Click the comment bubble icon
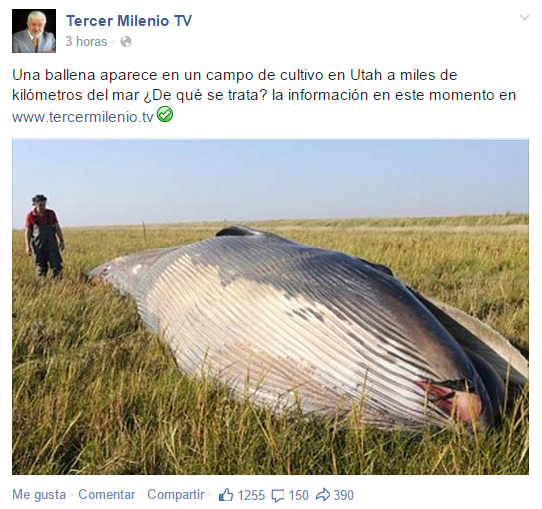 [278, 496]
